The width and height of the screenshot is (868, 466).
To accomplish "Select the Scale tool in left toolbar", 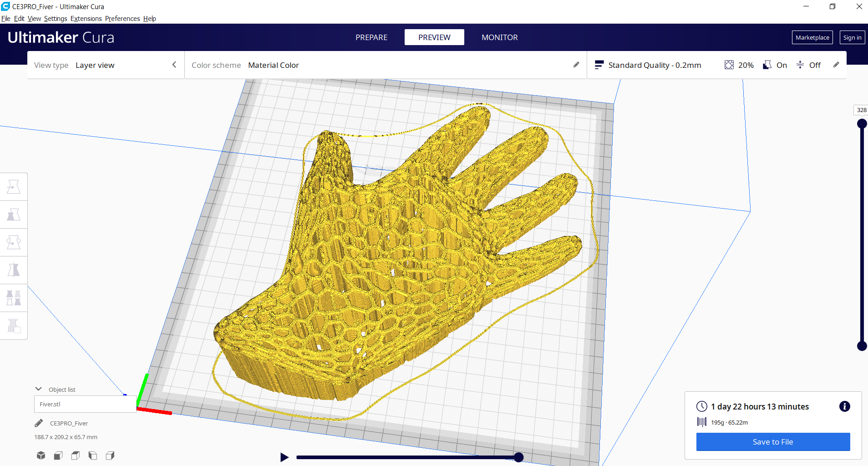I will [x=14, y=215].
